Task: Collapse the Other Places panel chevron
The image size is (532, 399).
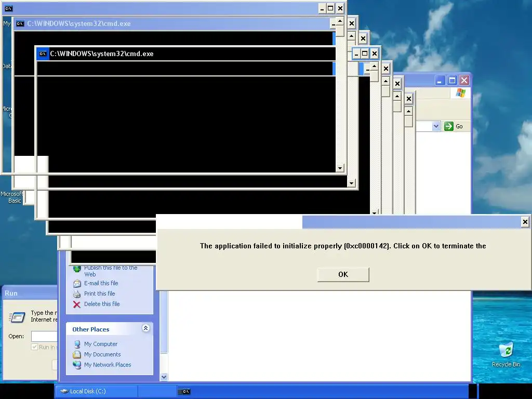Action: [x=145, y=328]
